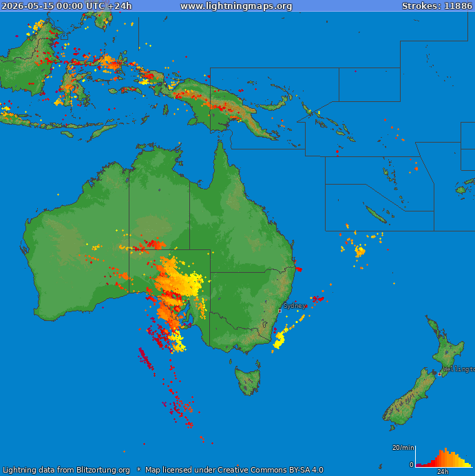Click the '20/min' histogram scale label
475x476 pixels.
(x=403, y=448)
